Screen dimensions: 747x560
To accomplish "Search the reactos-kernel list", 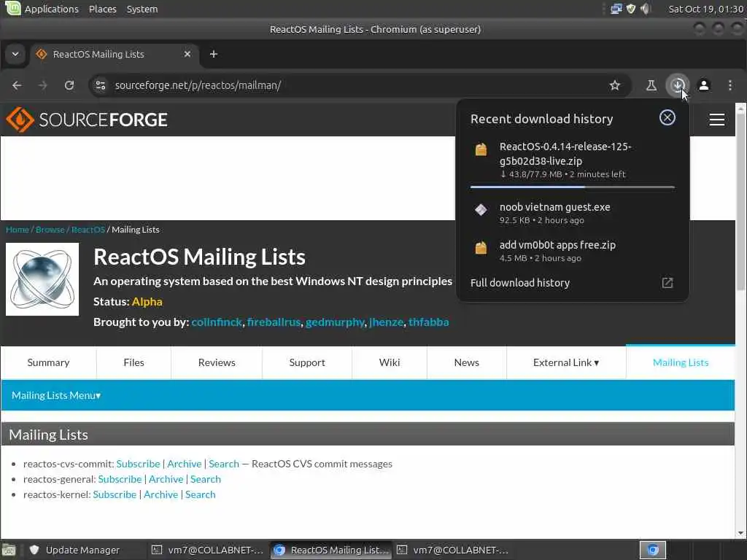I will [x=200, y=494].
